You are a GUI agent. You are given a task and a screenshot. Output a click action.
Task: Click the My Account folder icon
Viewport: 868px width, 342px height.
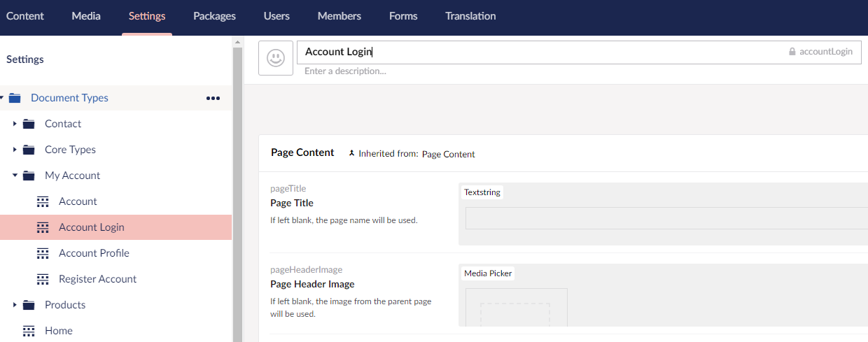click(x=29, y=176)
